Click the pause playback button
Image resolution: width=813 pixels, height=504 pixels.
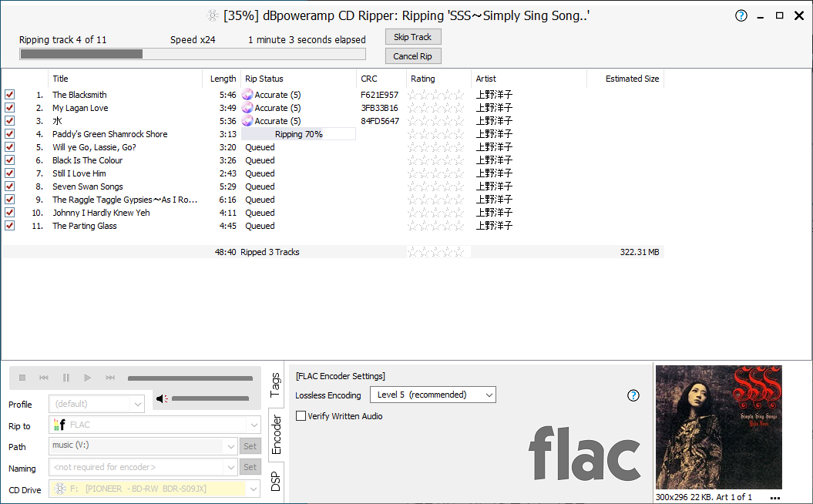(66, 378)
